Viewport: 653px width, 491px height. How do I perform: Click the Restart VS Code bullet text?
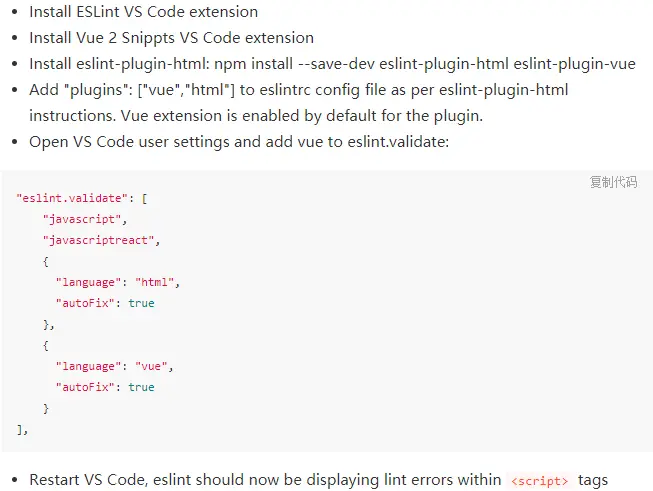(319, 480)
